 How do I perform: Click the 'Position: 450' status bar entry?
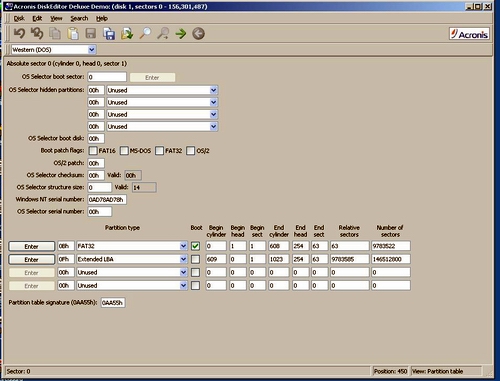pyautogui.click(x=391, y=371)
